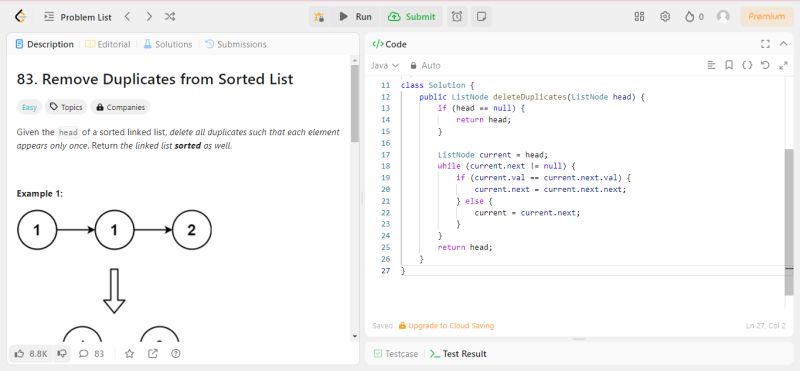Click the Ln 27, Col 2 status

pyautogui.click(x=767, y=326)
